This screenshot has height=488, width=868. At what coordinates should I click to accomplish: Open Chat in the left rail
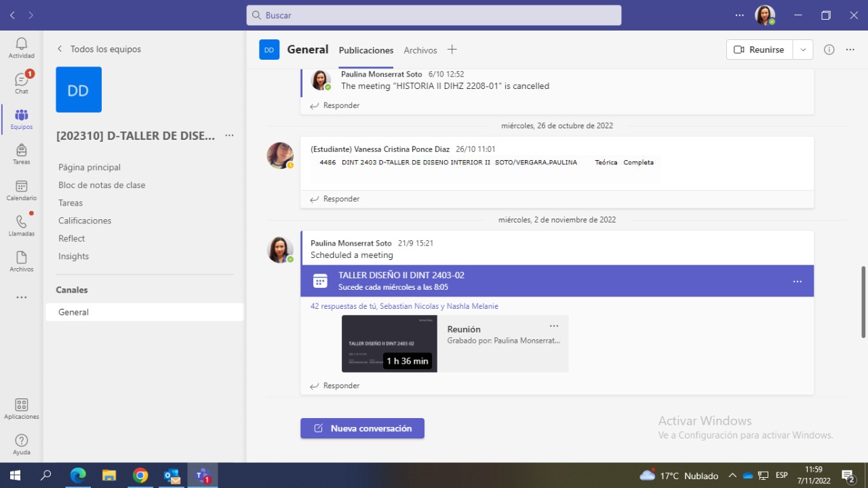(22, 83)
